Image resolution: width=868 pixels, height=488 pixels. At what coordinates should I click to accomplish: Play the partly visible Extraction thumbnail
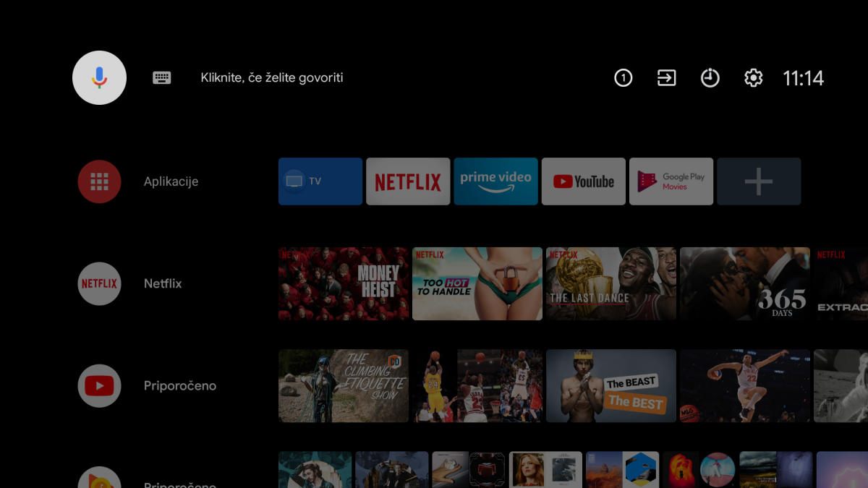[841, 283]
